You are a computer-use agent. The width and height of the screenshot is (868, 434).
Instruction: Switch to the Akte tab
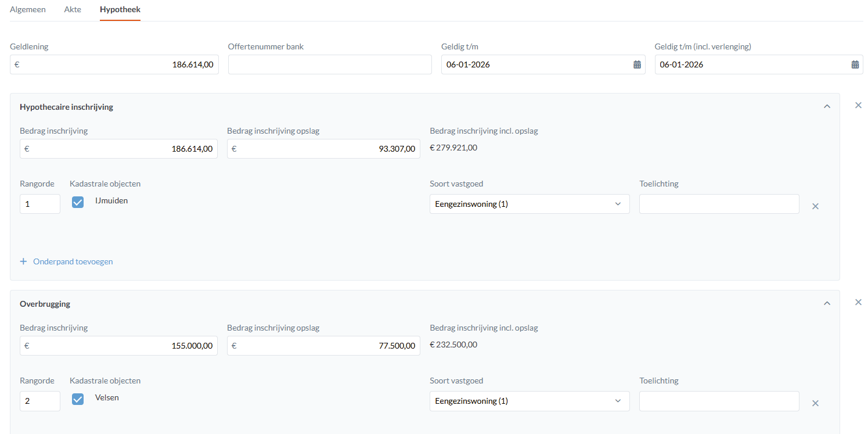click(x=73, y=10)
